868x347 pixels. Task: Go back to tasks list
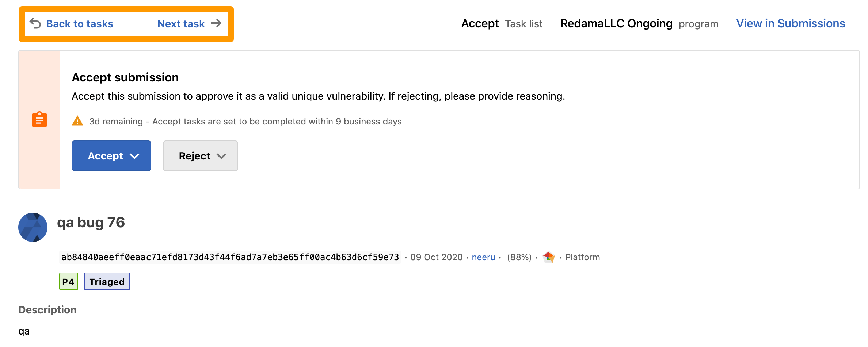click(x=80, y=24)
